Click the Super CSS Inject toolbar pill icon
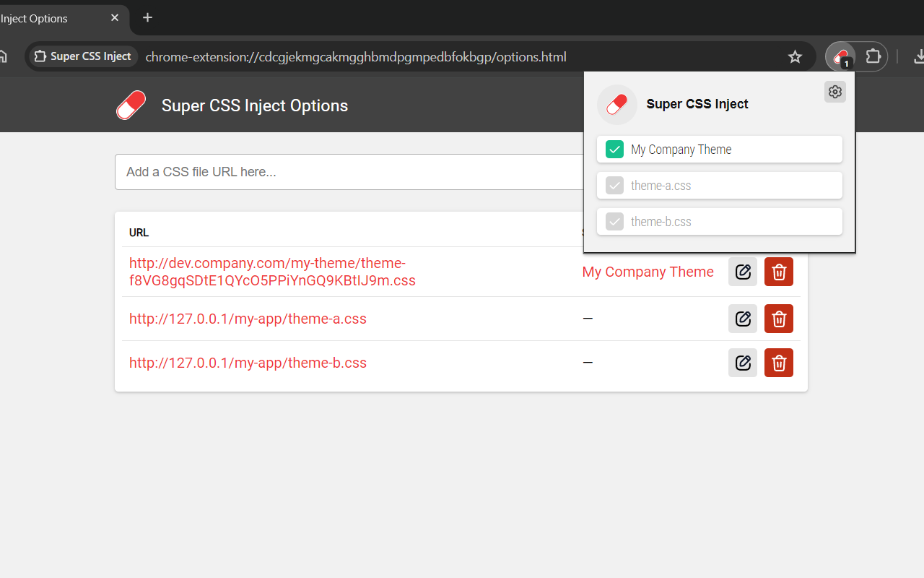The width and height of the screenshot is (924, 578). click(x=840, y=56)
